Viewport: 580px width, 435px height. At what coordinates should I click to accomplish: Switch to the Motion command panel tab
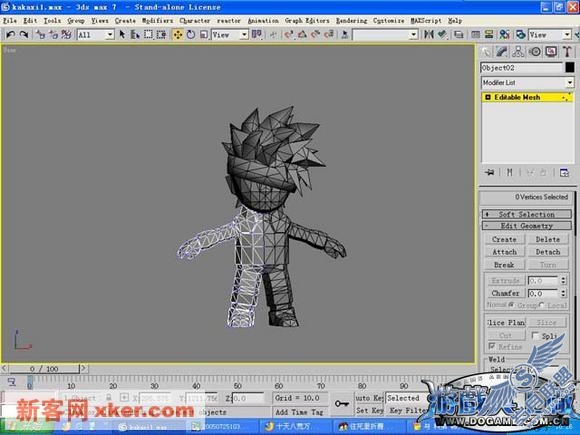point(535,52)
